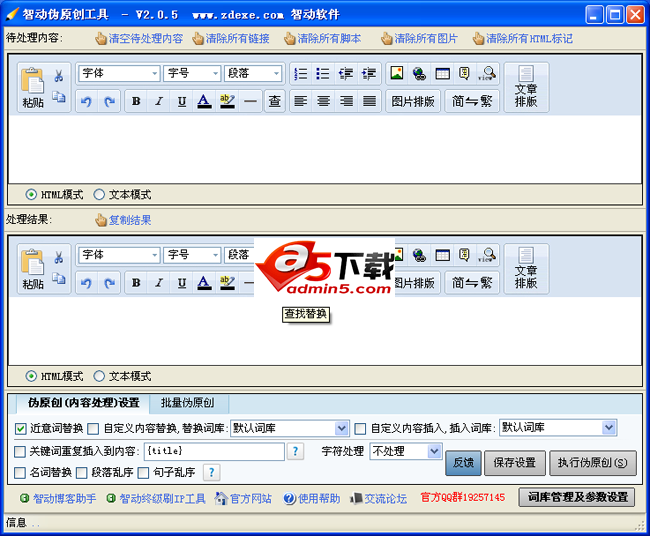This screenshot has width=650, height=536.
Task: Select HTML模式 for the result editor
Action: [x=31, y=376]
